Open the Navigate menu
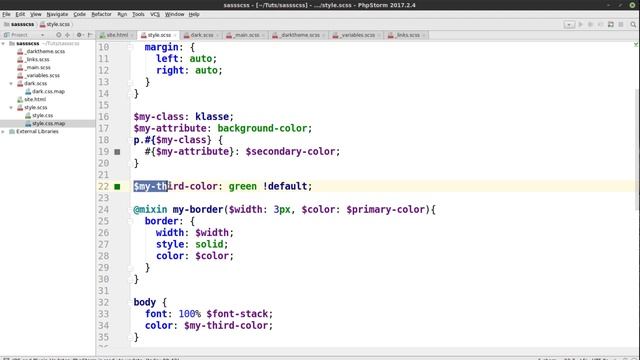The image size is (640, 360). tap(57, 14)
